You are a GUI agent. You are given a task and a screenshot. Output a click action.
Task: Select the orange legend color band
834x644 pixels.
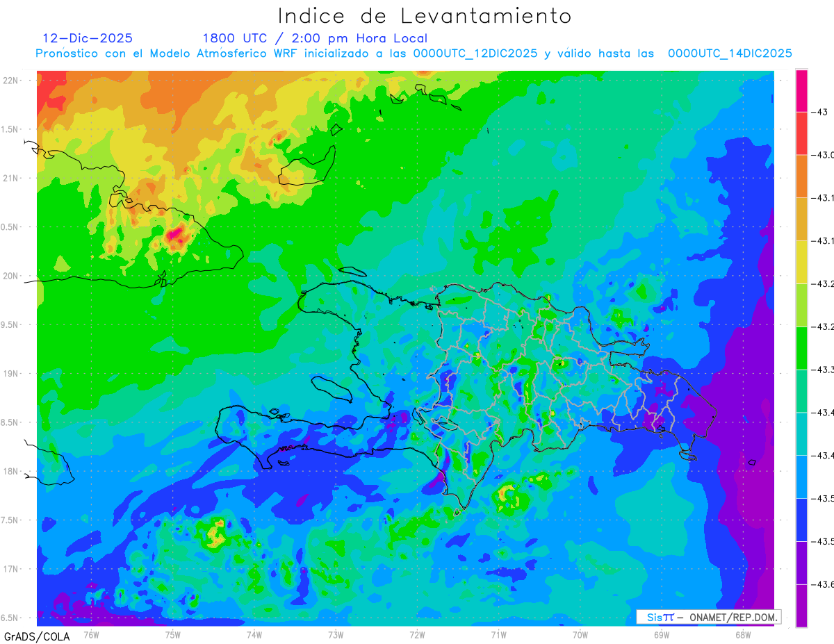801,176
